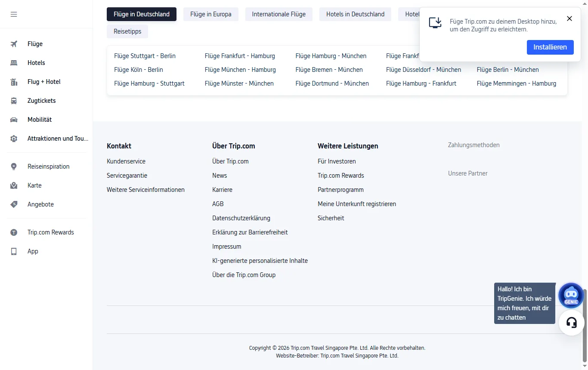
Task: Open Flüge Stuttgart - Berlin link
Action: pos(145,56)
